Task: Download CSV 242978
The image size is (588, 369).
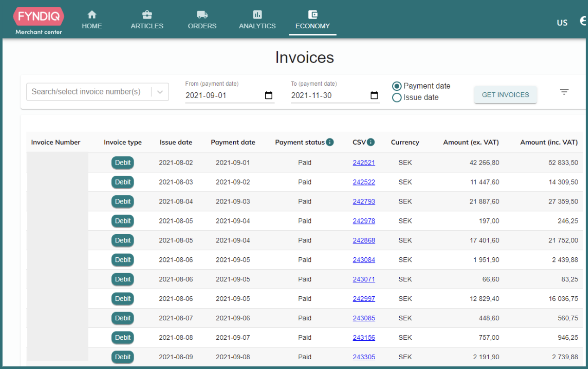Action: click(x=364, y=221)
